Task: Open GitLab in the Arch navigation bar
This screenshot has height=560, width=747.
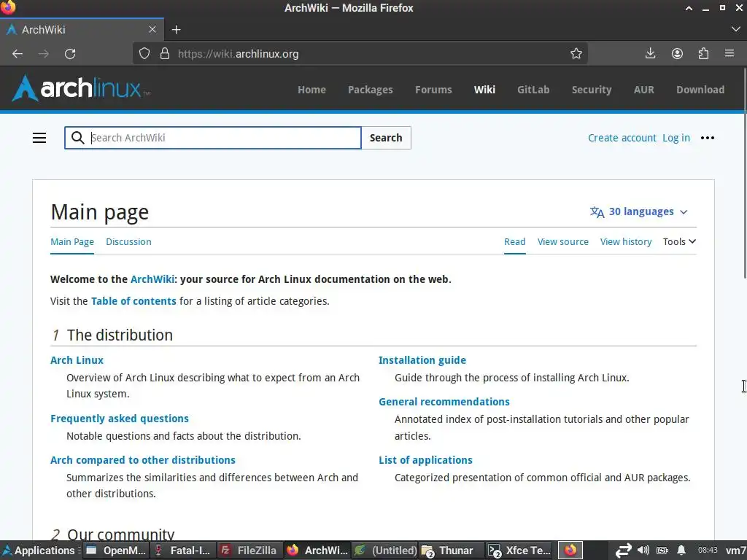Action: tap(533, 90)
